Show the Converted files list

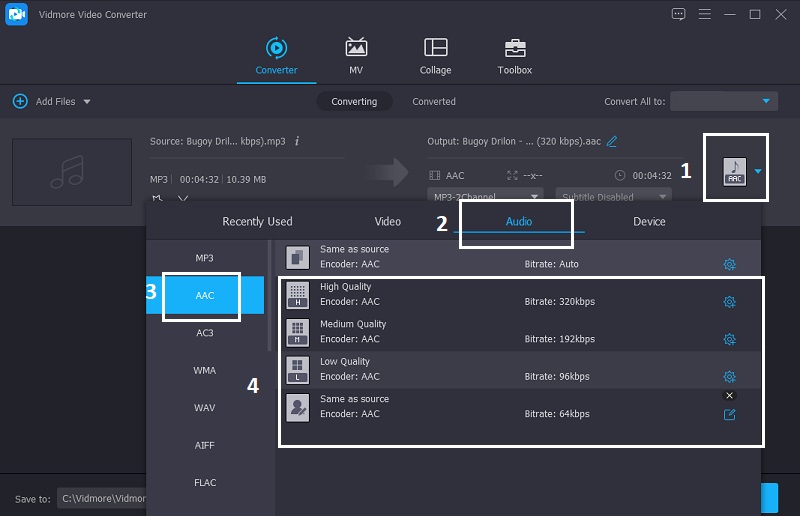(434, 101)
